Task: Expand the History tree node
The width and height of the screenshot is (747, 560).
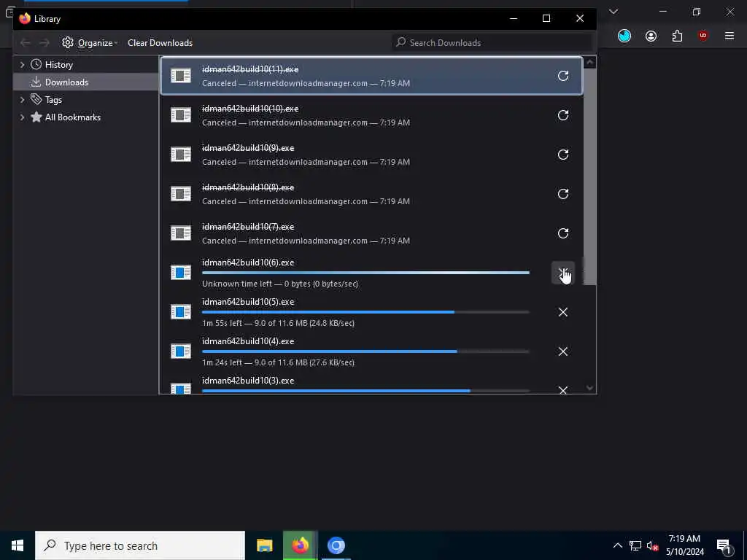Action: click(22, 65)
